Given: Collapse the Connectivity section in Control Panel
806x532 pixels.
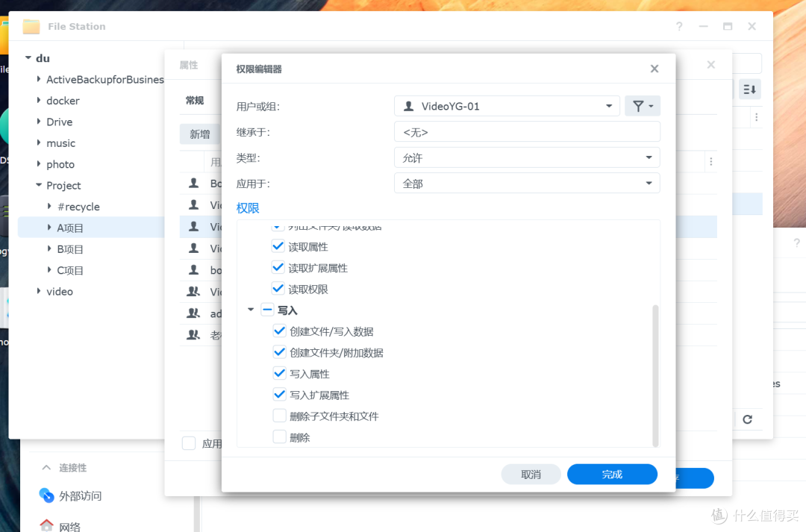Looking at the screenshot, I should 46,467.
